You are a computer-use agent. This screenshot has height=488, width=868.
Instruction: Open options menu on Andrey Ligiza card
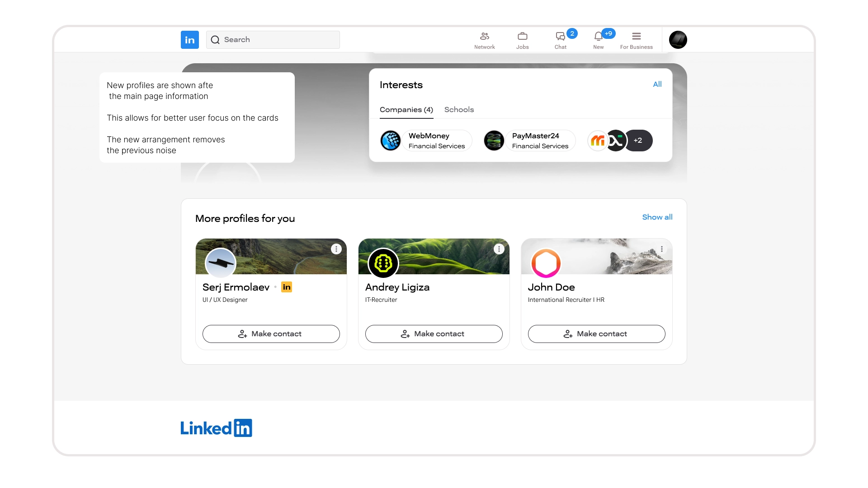[499, 249]
